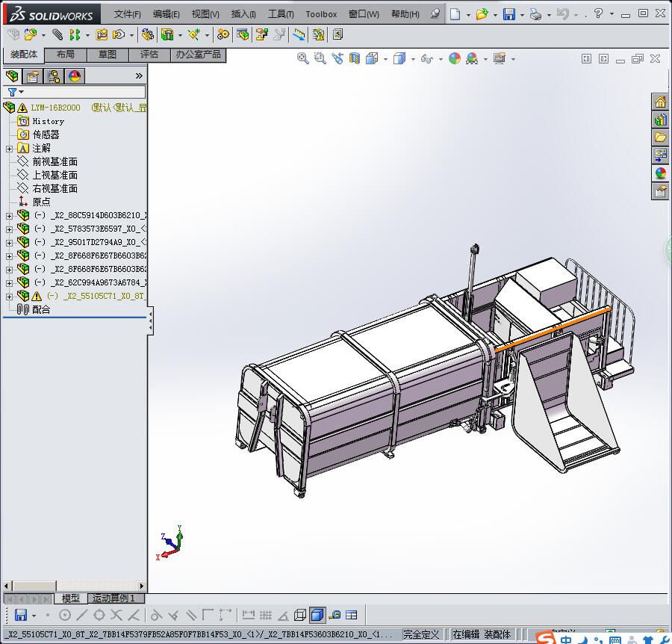Click the Zoom to Fit magnifier icon
Viewport: 672px width, 644px height.
[303, 58]
